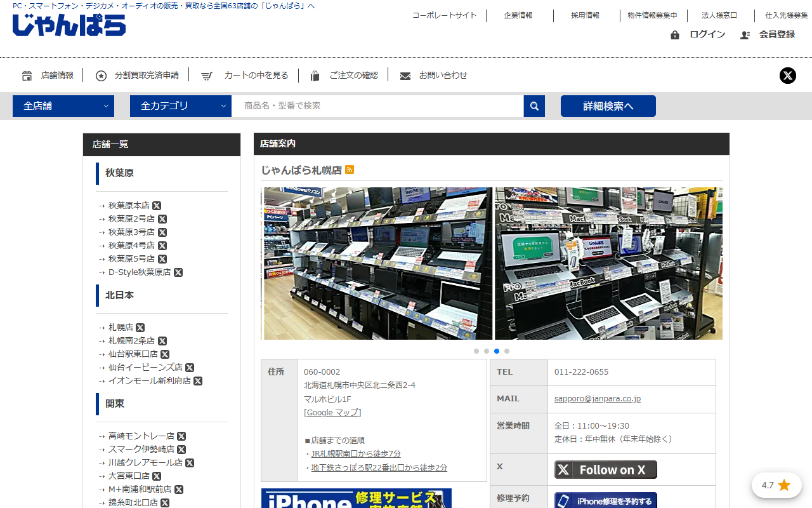Open コーポレートサイト in the top menu

[444, 15]
